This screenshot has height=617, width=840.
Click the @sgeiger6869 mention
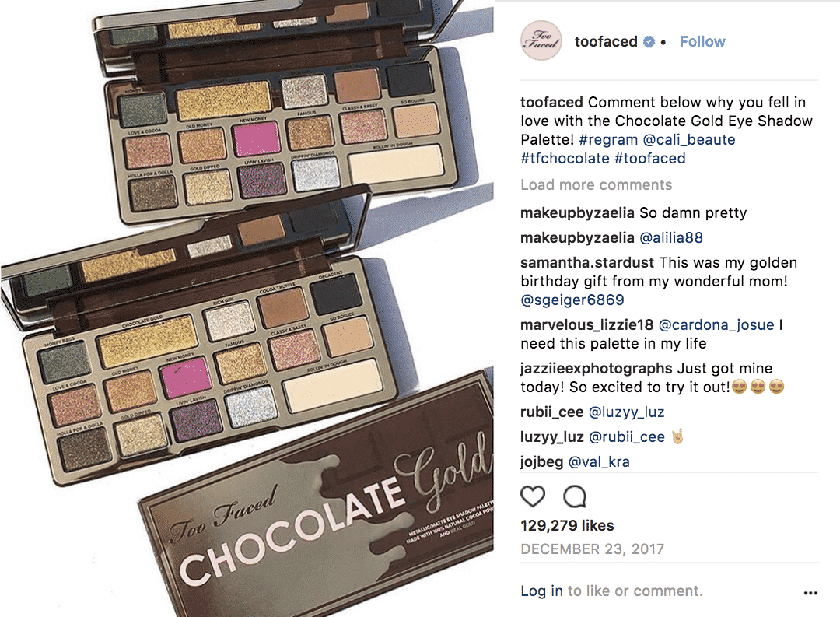pyautogui.click(x=572, y=300)
